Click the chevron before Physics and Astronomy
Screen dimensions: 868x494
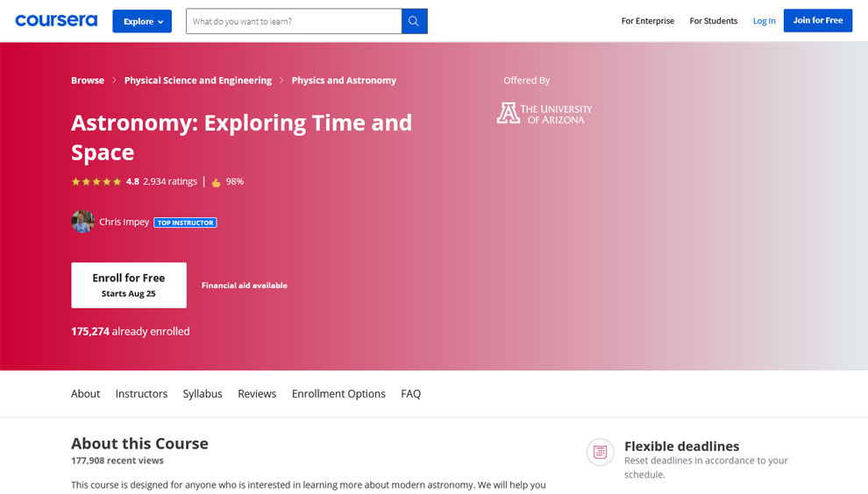[x=281, y=81]
